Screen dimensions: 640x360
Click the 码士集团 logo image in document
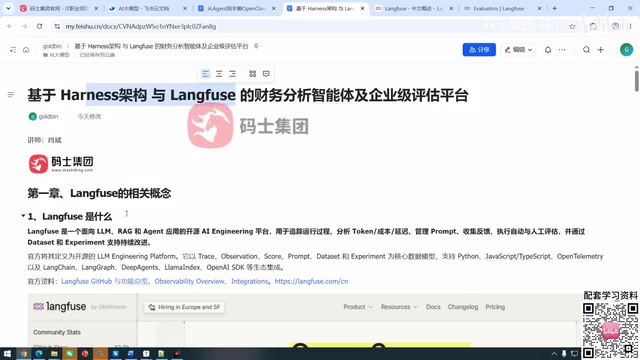[61, 164]
